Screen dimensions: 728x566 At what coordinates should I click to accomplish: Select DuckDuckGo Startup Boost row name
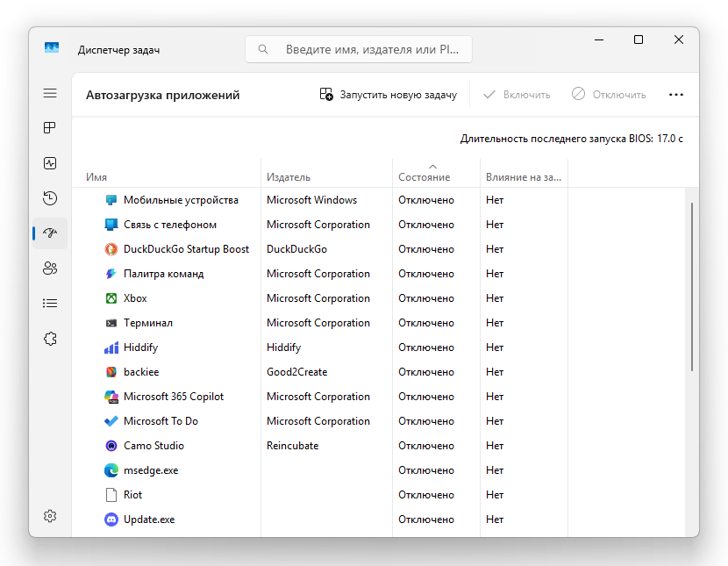pos(186,249)
